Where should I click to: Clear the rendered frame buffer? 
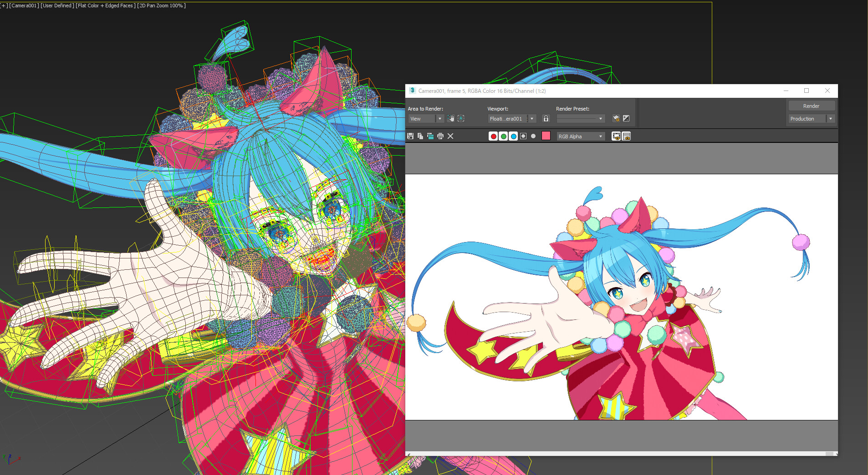tap(450, 136)
